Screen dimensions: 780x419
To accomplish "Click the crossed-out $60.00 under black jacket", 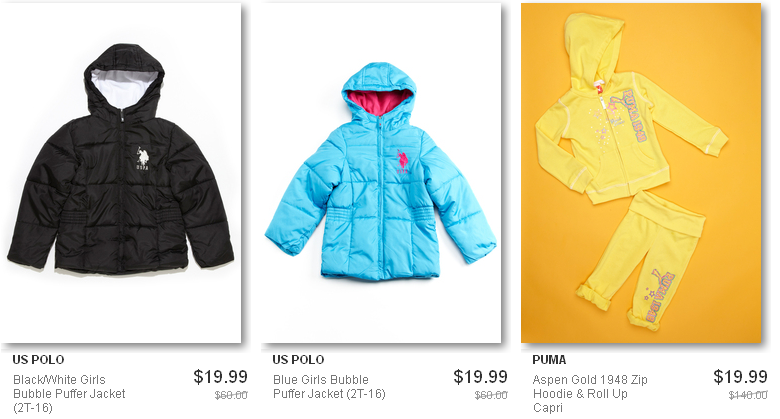I will pyautogui.click(x=231, y=395).
